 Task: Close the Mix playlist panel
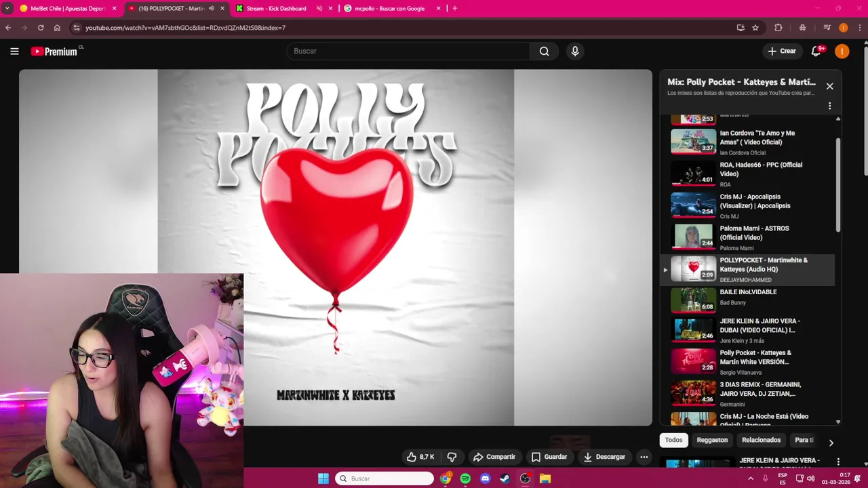point(829,86)
